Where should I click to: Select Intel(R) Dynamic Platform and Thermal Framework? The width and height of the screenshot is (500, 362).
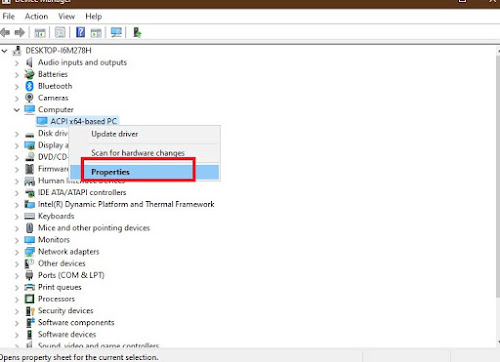coord(126,204)
